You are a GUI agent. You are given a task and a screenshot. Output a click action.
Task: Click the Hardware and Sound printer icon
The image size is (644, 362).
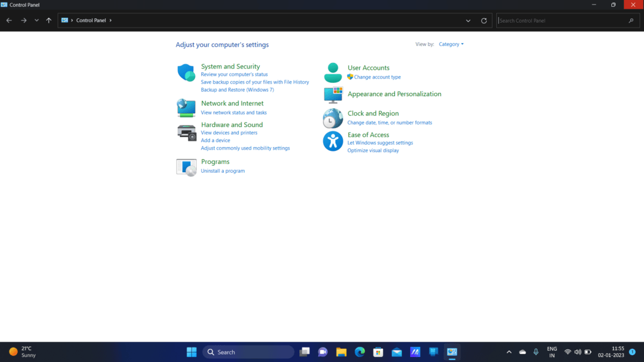pos(186,132)
